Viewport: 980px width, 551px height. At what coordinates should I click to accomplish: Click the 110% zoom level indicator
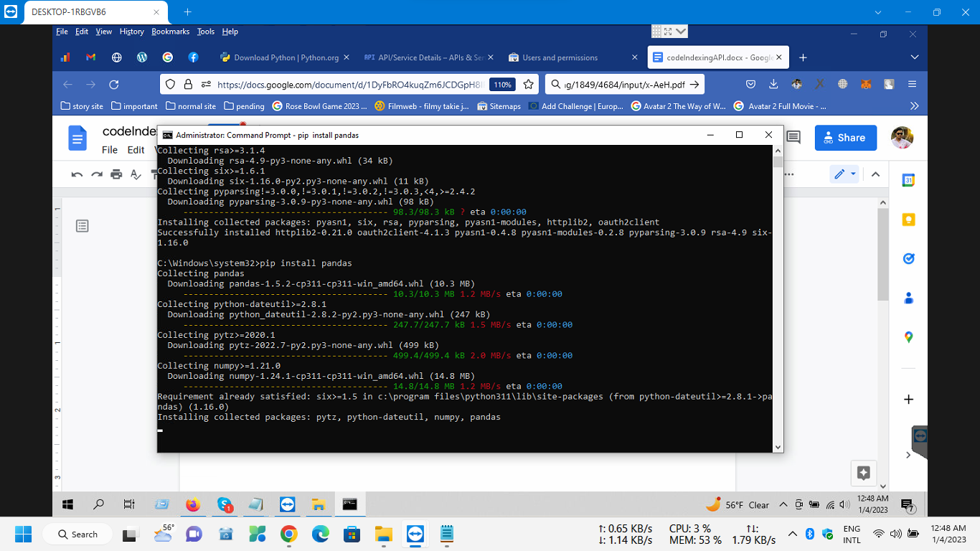pyautogui.click(x=502, y=85)
